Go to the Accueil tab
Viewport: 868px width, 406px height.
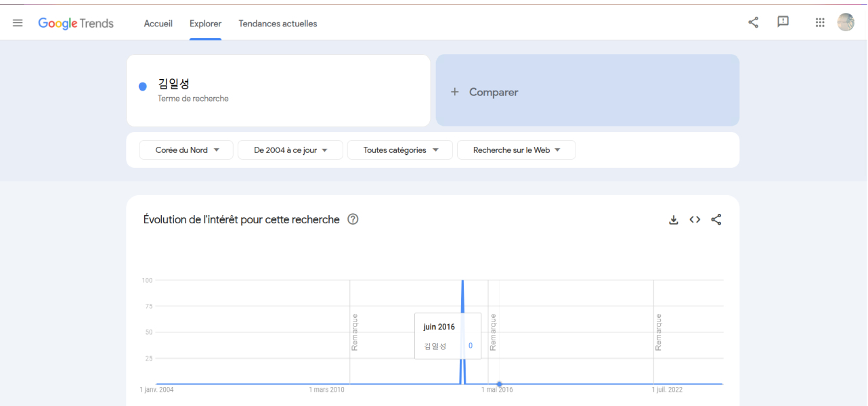pos(158,24)
